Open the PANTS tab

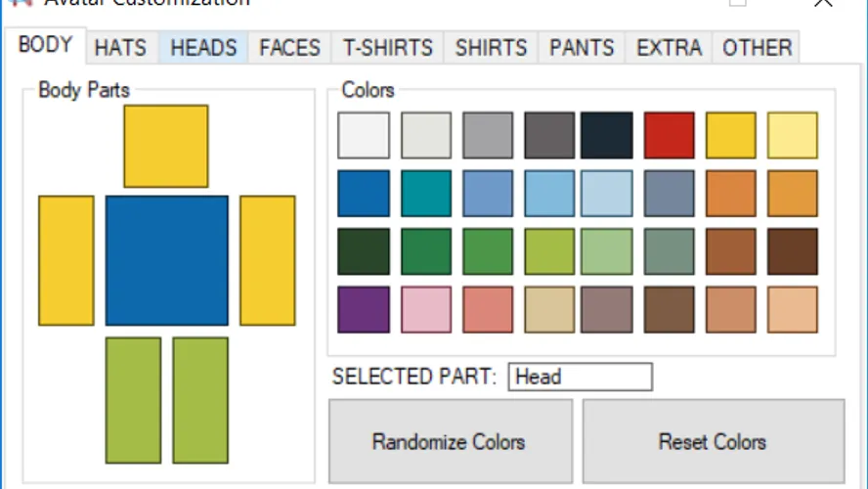click(582, 48)
